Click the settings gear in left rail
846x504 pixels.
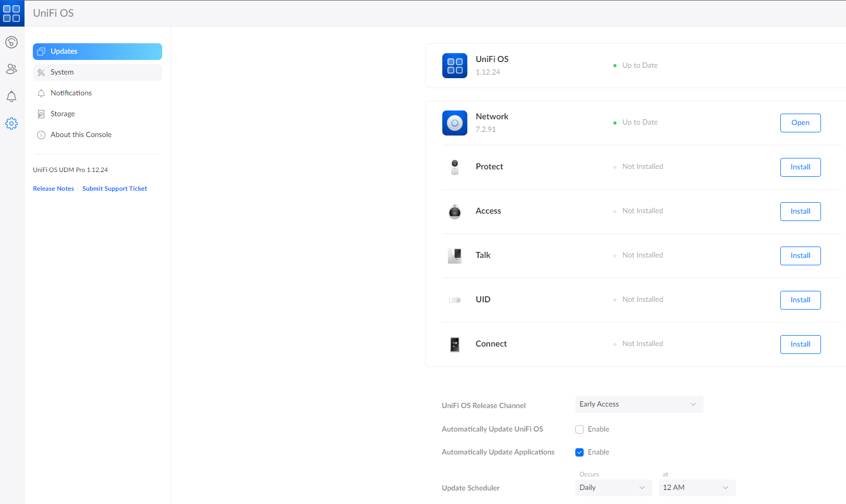pyautogui.click(x=11, y=124)
